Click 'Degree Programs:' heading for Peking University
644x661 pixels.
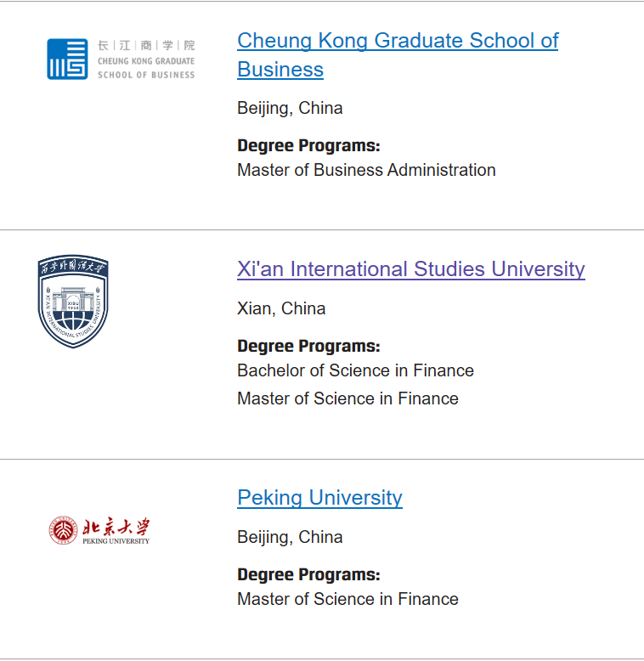click(x=308, y=574)
